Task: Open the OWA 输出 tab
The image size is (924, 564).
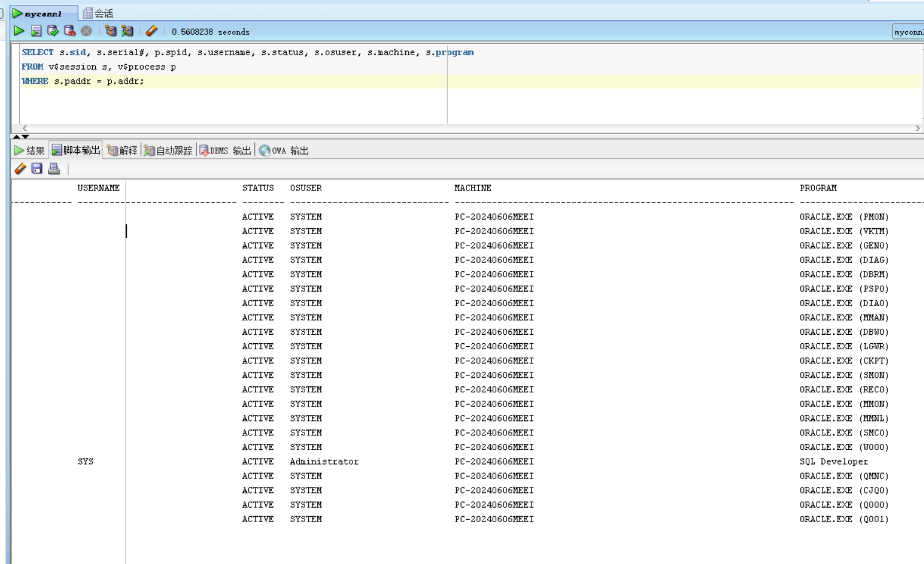Action: (x=284, y=150)
